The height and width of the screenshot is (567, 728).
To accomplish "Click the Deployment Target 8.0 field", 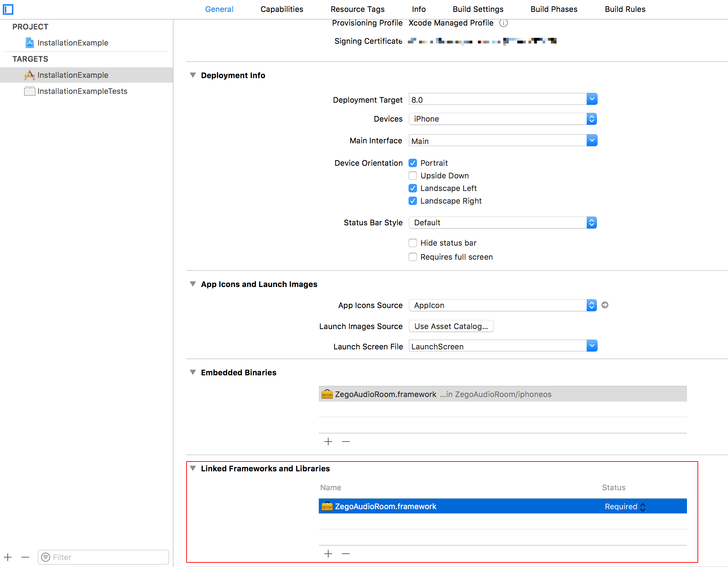I will 498,99.
